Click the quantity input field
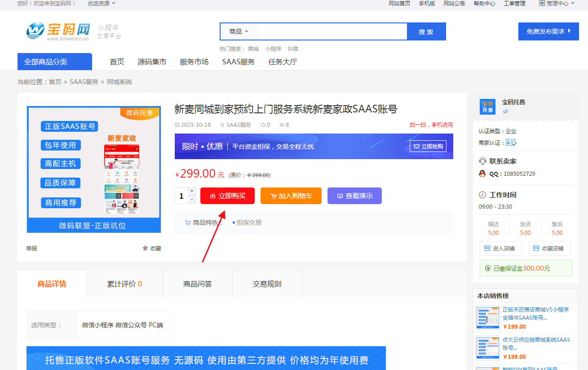This screenshot has width=588, height=370. pyautogui.click(x=181, y=196)
